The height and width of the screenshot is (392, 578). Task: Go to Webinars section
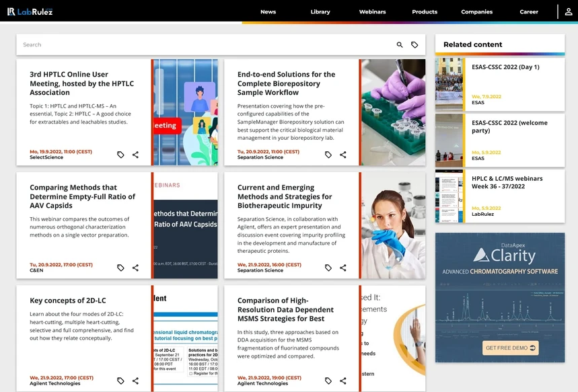point(372,12)
